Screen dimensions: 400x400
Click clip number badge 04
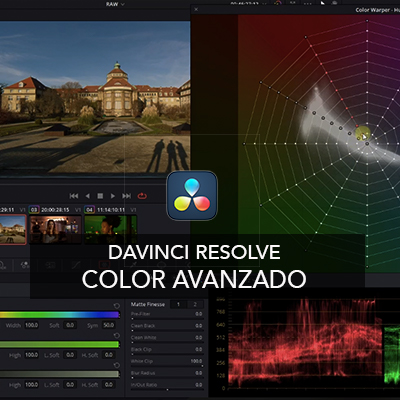[x=89, y=210]
